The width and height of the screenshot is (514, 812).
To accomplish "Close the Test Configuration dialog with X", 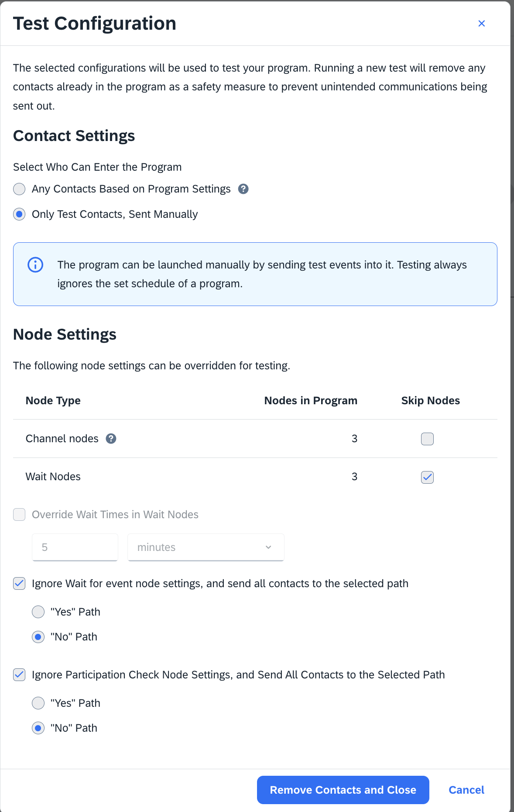I will 482,24.
